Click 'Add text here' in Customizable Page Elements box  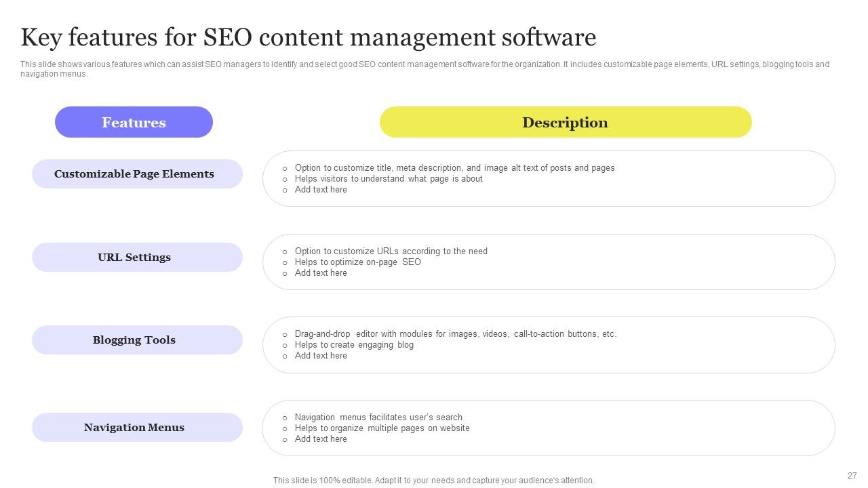[321, 190]
